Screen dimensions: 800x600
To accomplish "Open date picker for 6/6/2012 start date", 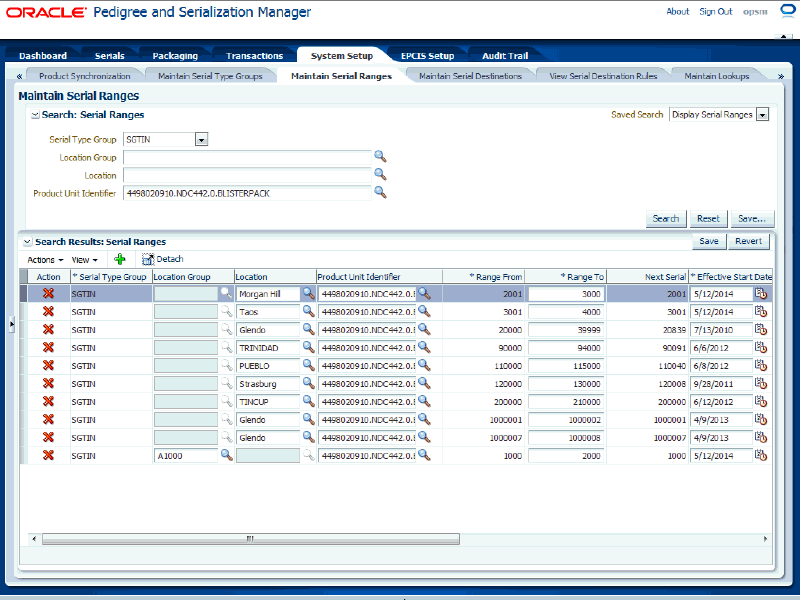I will [x=761, y=347].
